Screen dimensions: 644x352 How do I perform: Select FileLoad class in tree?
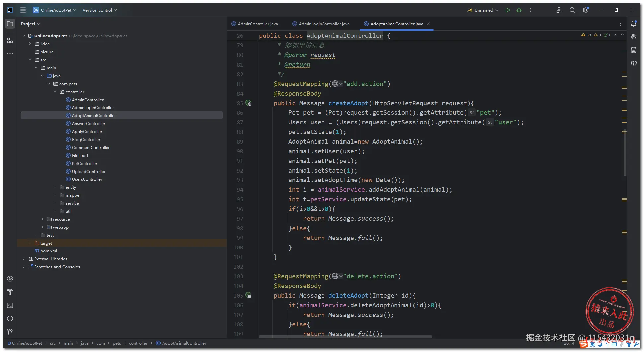click(80, 155)
